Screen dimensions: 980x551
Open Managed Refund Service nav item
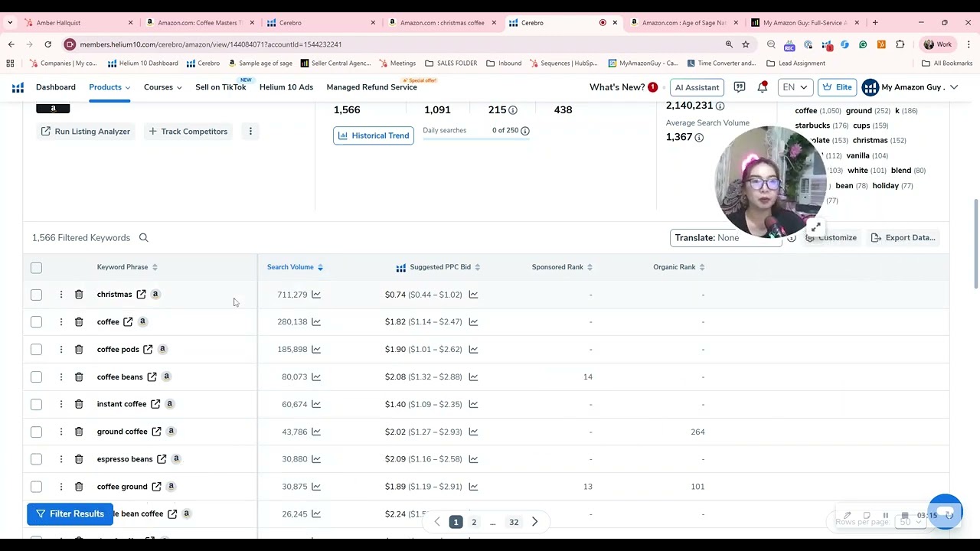371,87
